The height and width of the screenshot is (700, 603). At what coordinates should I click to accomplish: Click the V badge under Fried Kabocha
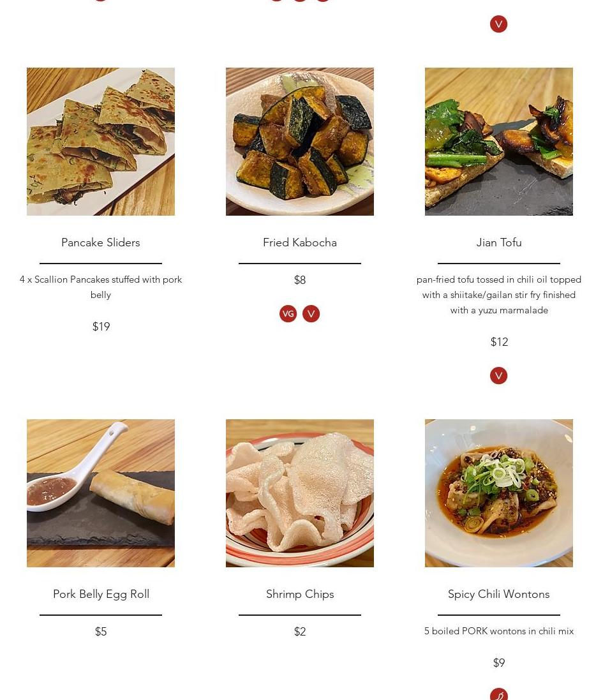coord(311,313)
